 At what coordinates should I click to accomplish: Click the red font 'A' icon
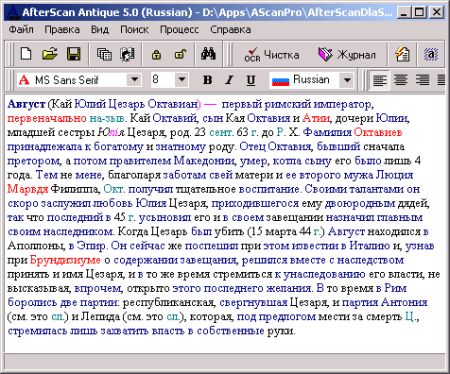click(x=24, y=80)
